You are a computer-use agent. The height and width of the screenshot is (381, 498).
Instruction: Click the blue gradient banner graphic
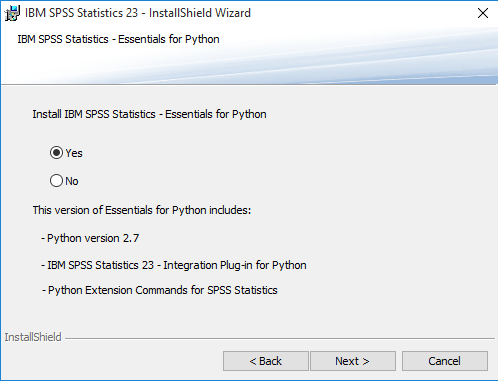(367, 57)
